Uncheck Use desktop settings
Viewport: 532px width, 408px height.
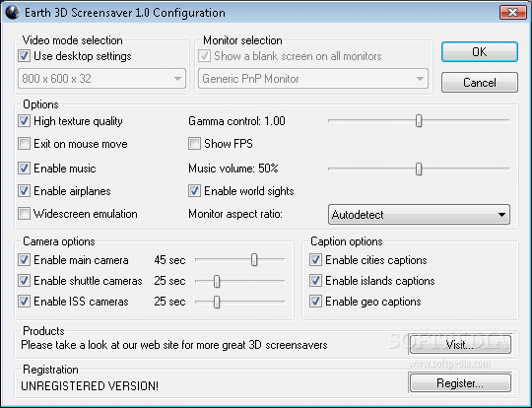click(24, 56)
